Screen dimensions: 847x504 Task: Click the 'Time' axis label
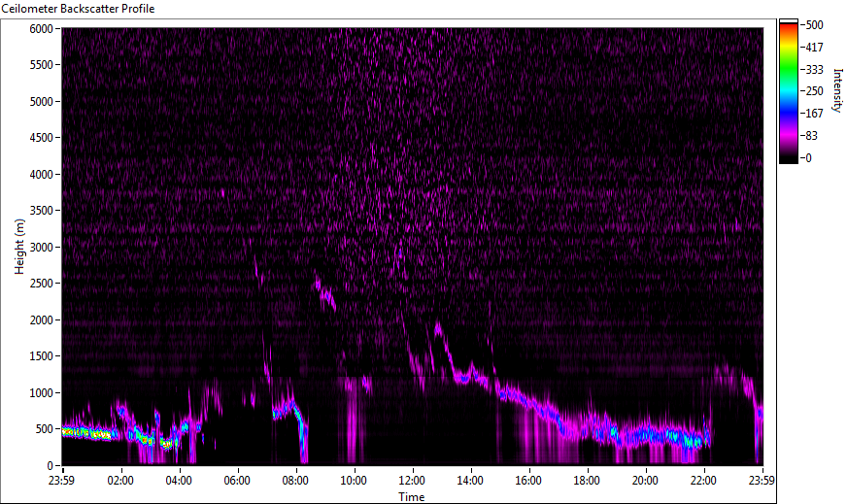pos(412,497)
